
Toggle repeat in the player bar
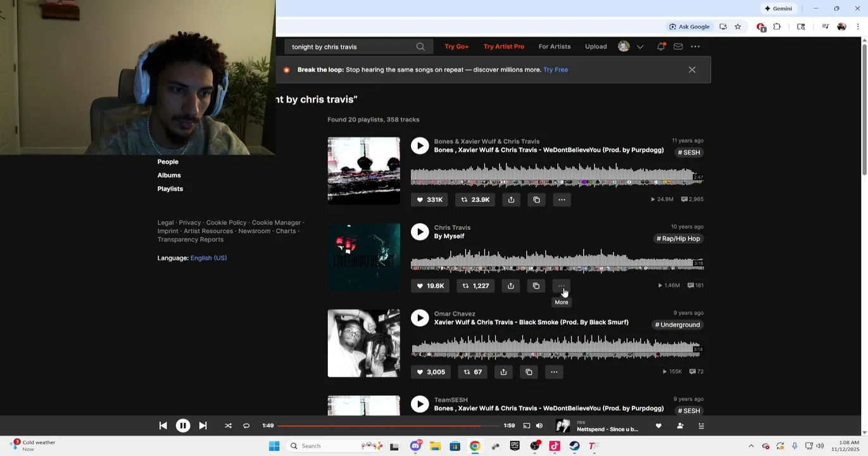246,426
